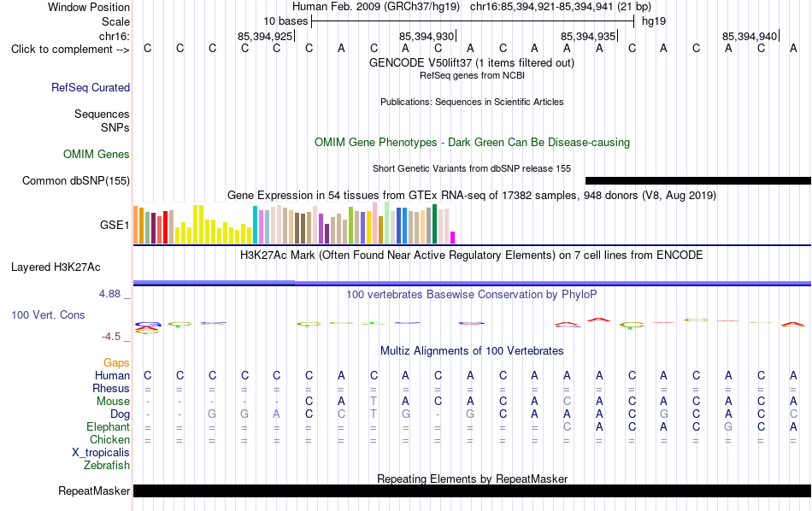Select the X_tropicalis species label
This screenshot has width=812, height=511.
[x=101, y=453]
